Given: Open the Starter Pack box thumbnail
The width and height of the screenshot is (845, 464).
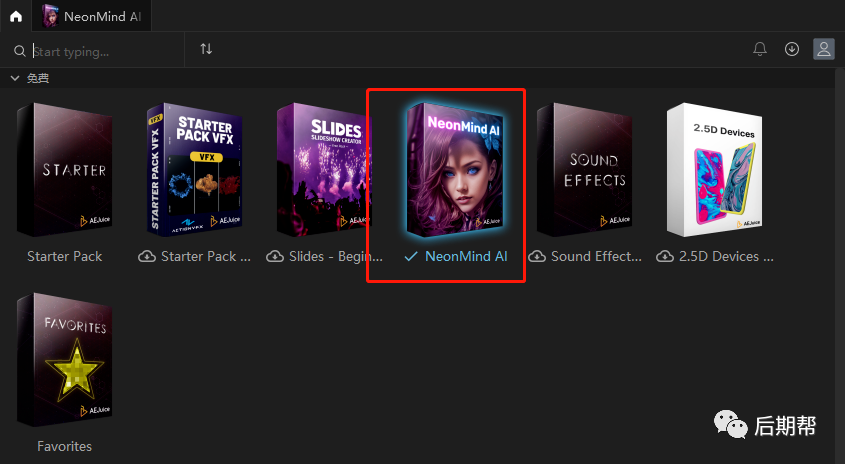Looking at the screenshot, I should click(65, 170).
